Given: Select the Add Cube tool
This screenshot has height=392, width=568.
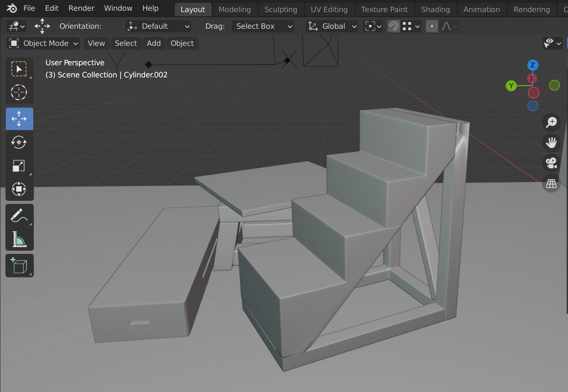Looking at the screenshot, I should point(19,266).
